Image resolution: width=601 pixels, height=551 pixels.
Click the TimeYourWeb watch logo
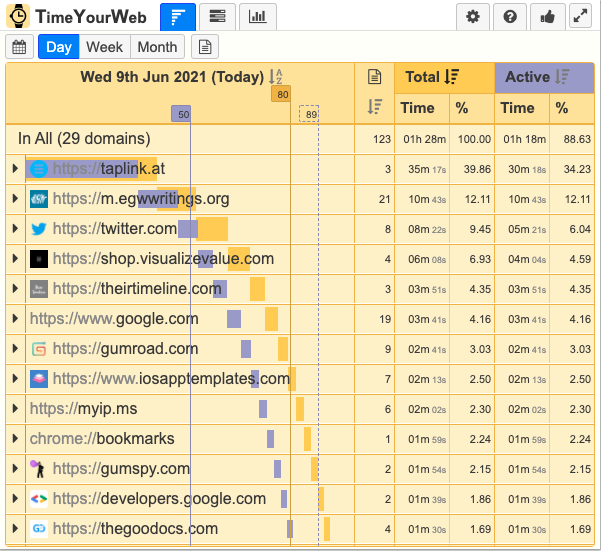[x=18, y=16]
